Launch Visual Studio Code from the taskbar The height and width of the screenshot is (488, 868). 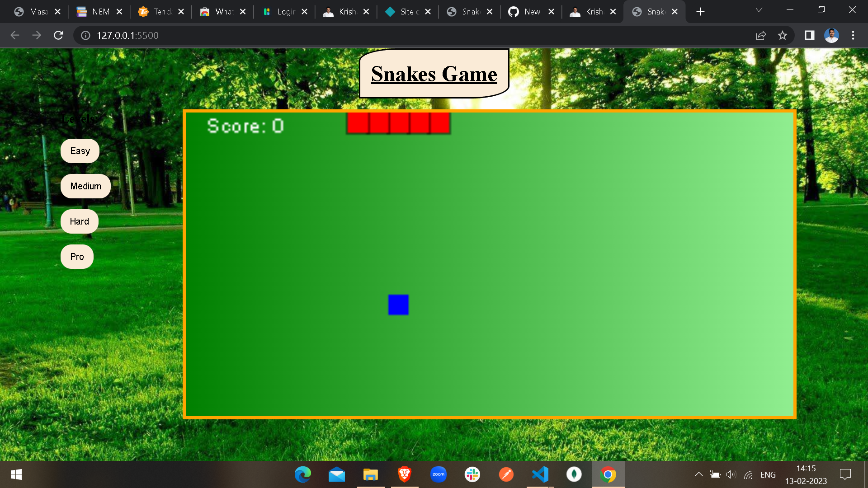tap(540, 474)
